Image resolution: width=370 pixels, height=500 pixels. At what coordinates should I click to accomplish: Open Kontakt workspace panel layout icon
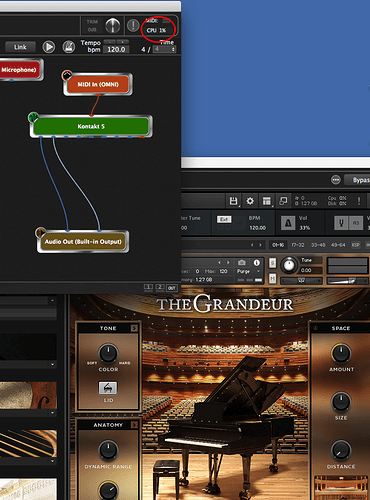click(267, 201)
